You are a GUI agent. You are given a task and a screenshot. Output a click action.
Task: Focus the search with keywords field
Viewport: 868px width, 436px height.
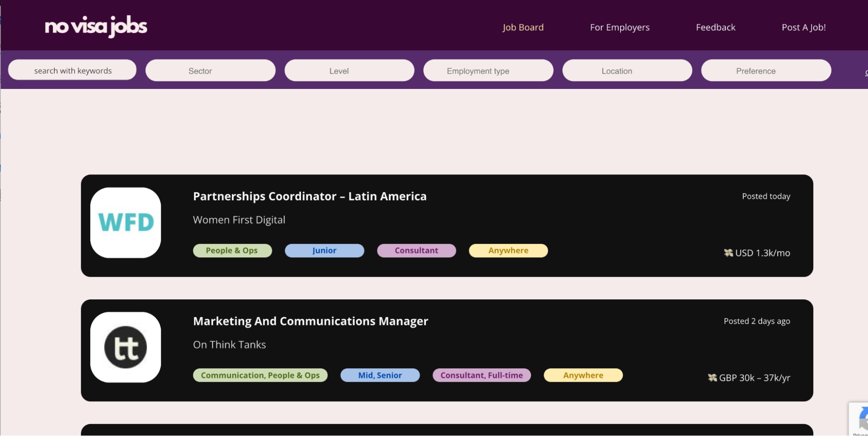(72, 70)
